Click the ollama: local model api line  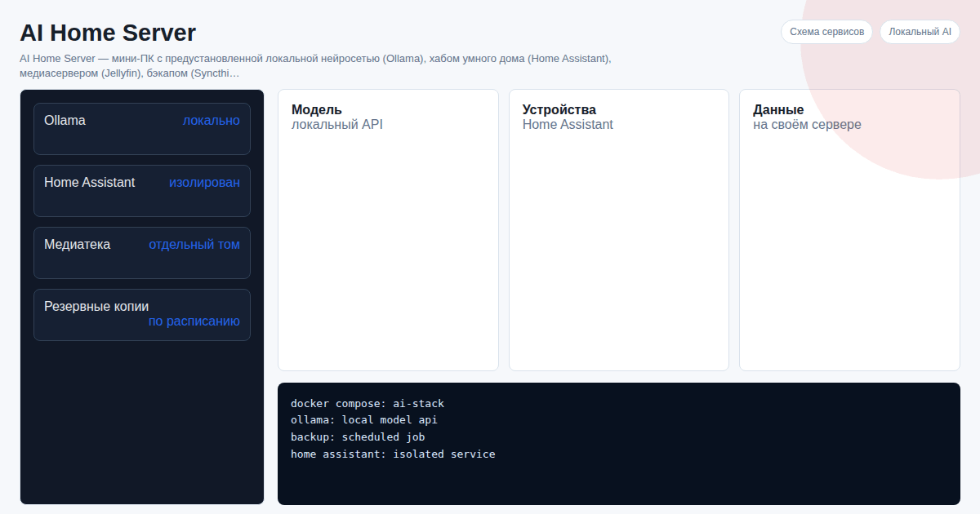(364, 420)
